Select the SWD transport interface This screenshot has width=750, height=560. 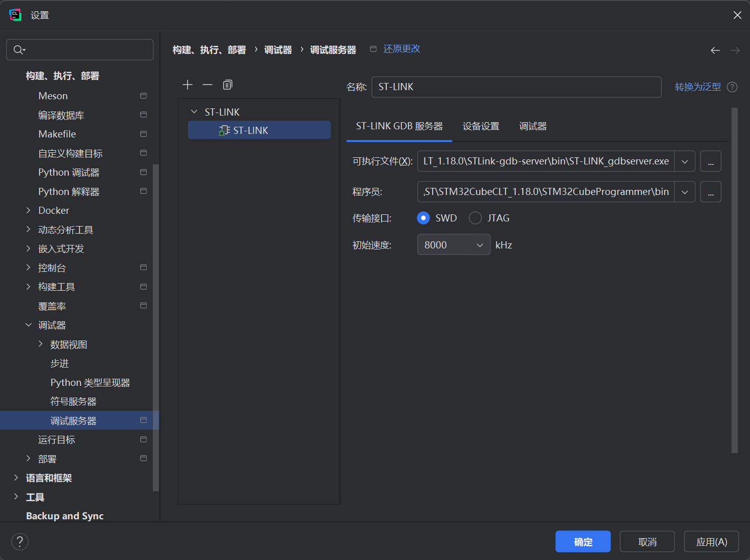point(423,218)
